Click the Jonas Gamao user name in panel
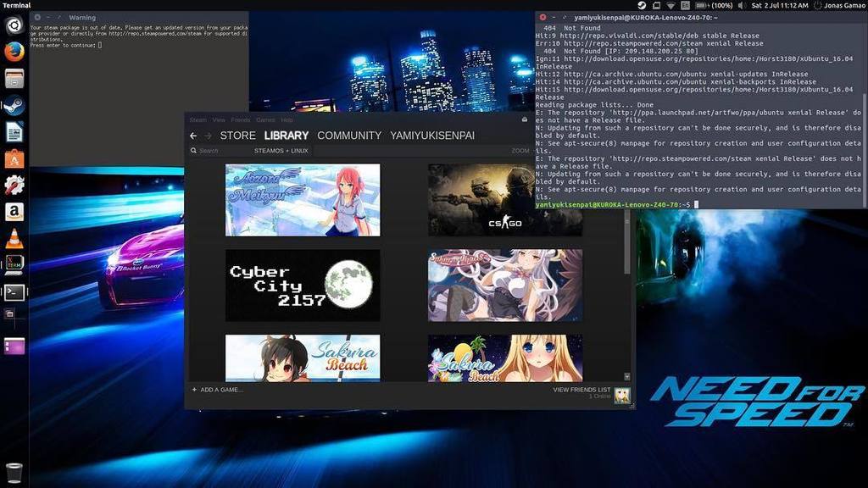Viewport: 868px width, 488px height. coord(846,6)
